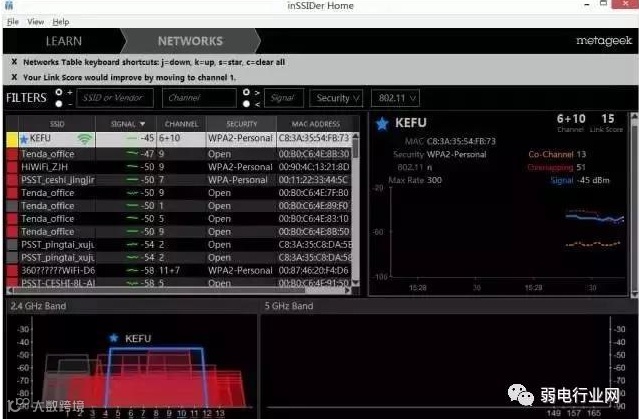Viewport: 639px width, 419px height.
Task: Open the File menu
Action: pos(13,22)
